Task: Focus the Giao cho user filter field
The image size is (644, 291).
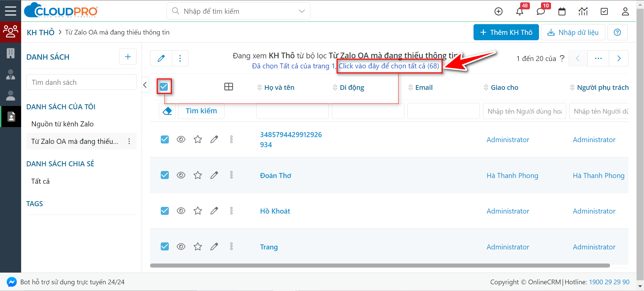Action: [525, 111]
